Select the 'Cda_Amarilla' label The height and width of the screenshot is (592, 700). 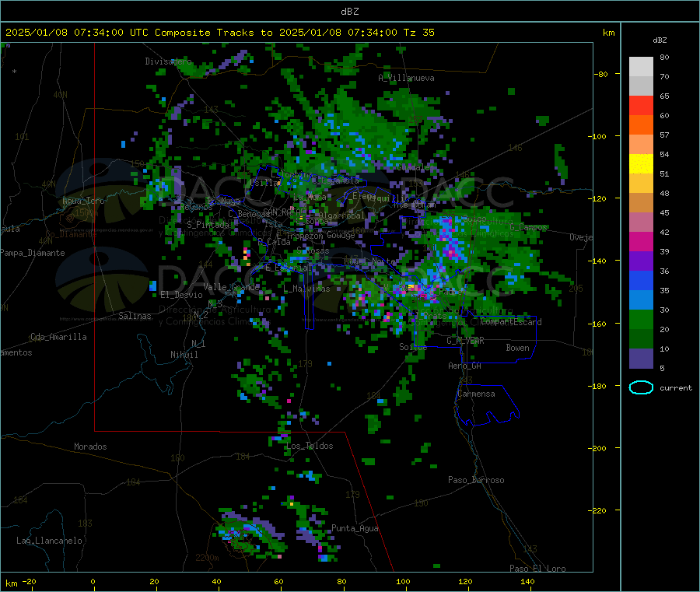tap(58, 337)
